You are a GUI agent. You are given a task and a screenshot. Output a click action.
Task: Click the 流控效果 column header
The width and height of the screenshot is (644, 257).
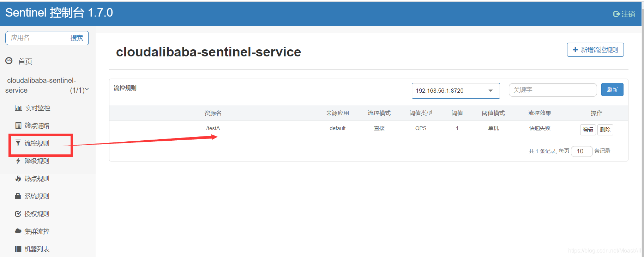(540, 113)
